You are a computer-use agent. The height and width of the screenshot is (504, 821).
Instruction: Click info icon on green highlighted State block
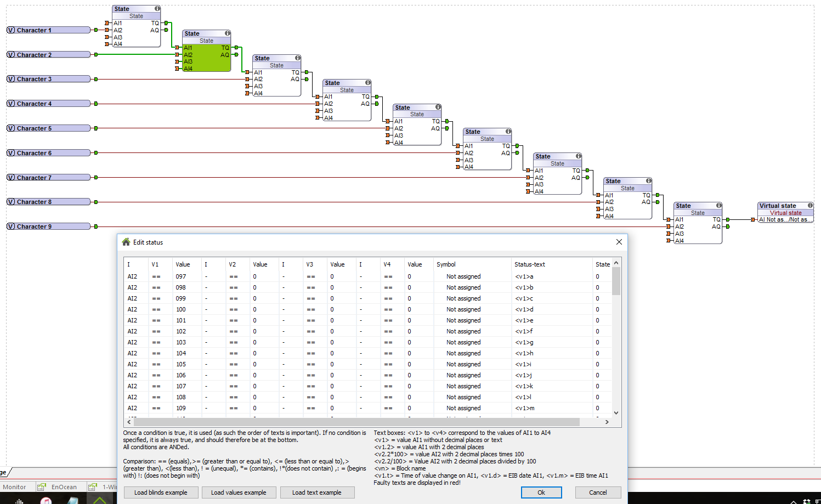click(x=227, y=33)
